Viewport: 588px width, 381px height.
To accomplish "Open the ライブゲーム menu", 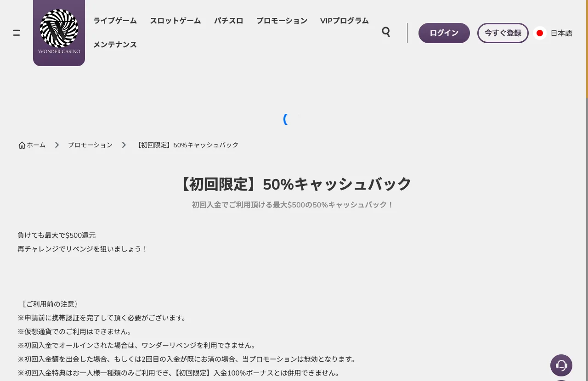I will pyautogui.click(x=115, y=21).
